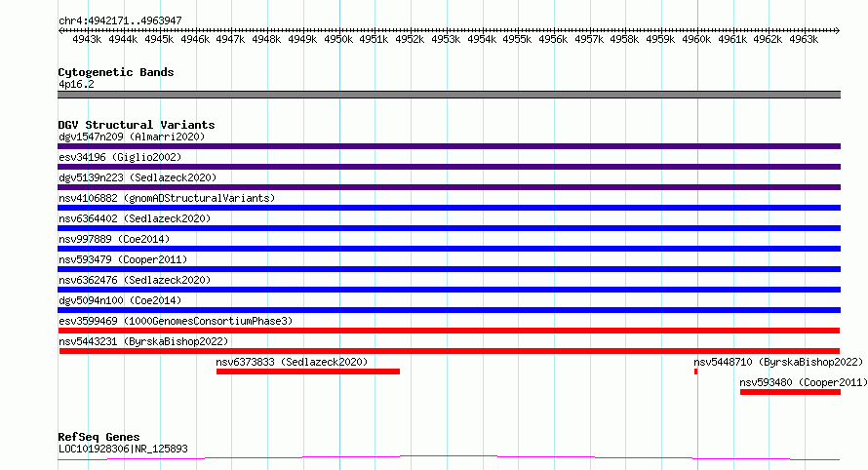
Task: Click the red bar under esv3599469
Action: coord(449,331)
